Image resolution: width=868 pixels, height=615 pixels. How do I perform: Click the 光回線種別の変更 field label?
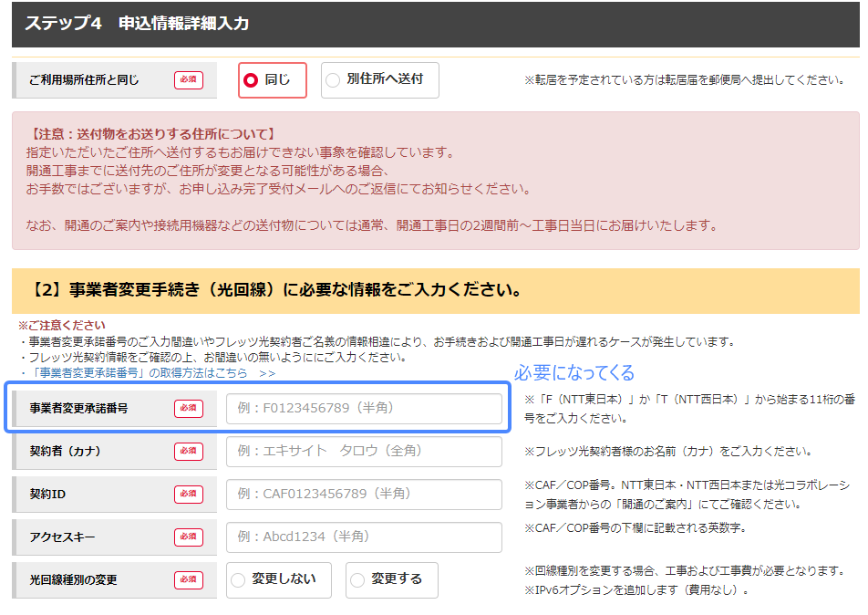click(73, 579)
